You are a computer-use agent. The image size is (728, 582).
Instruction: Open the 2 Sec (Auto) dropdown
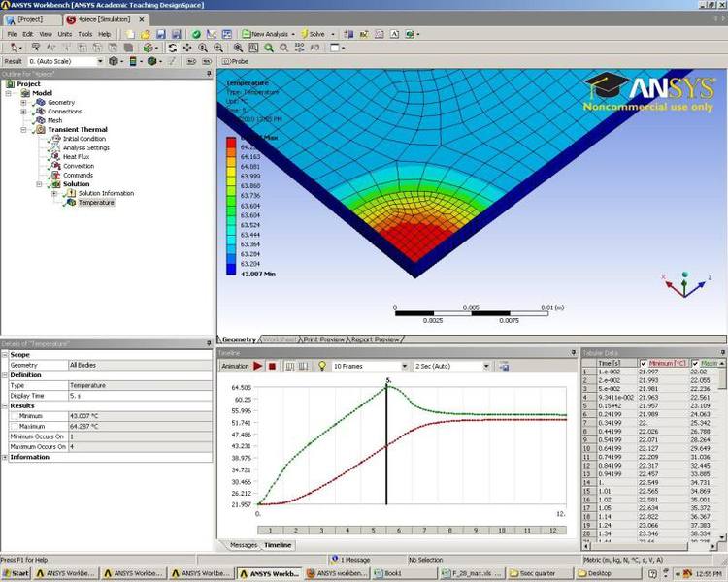pyautogui.click(x=486, y=367)
